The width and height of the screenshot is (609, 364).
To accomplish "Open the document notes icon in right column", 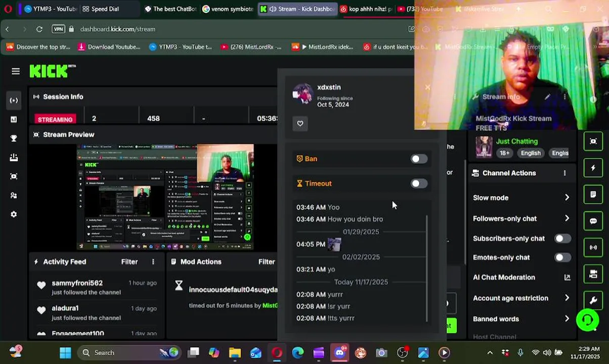I will click(x=593, y=194).
